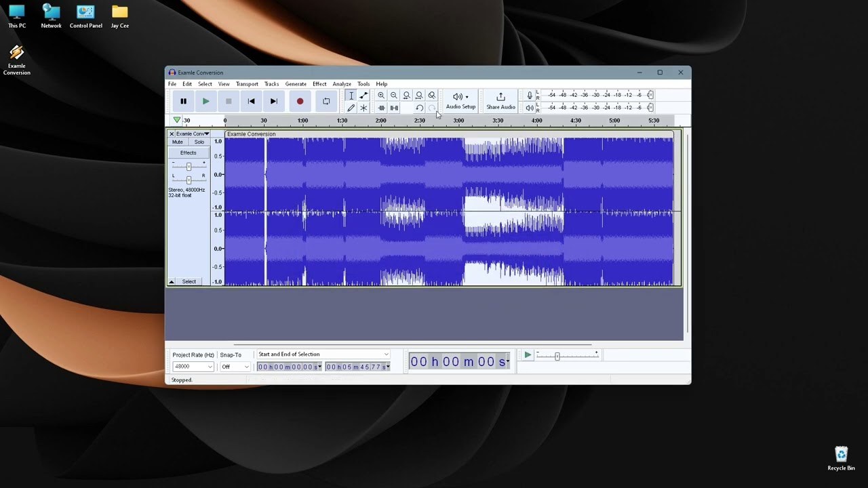Trim audio outside selection icon

(381, 108)
